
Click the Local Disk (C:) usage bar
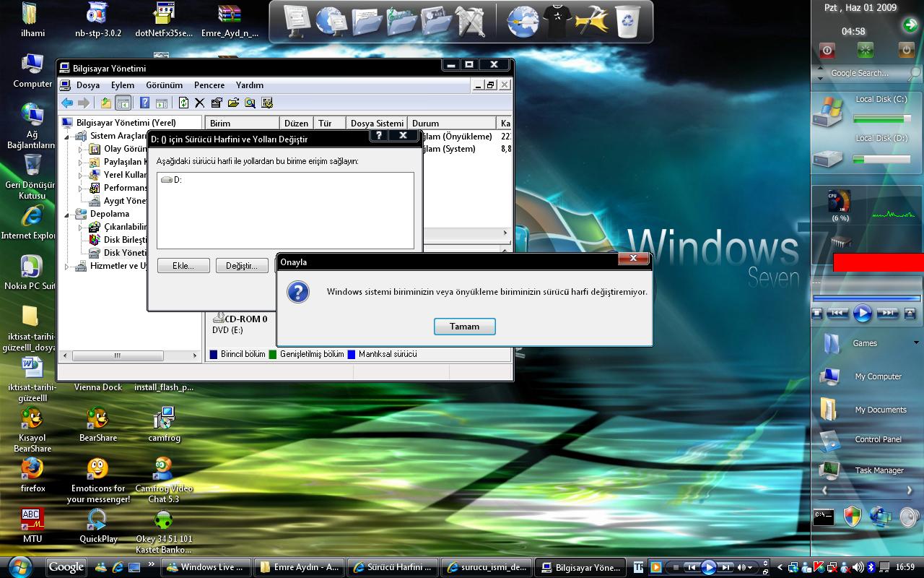881,118
